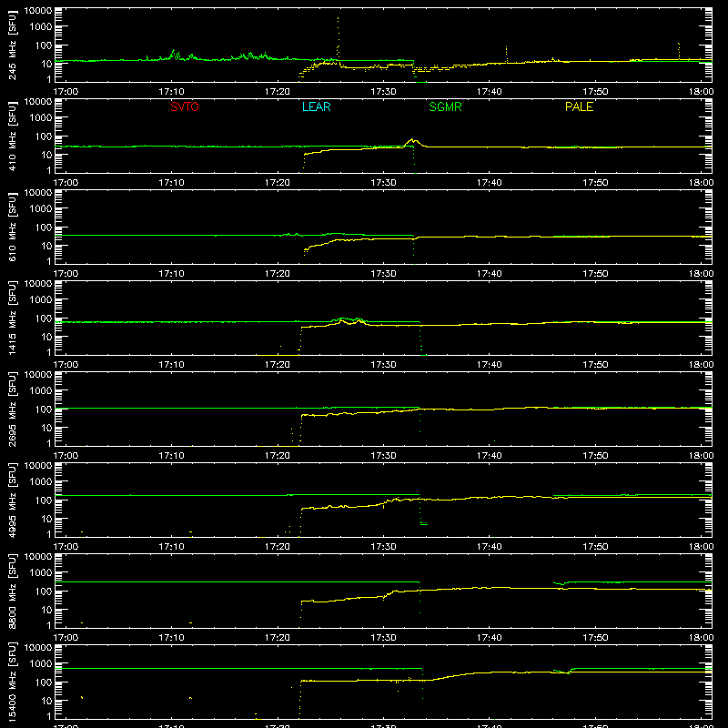Screen dimensions: 728x728
Task: Click the 17:50 tick label under 4995 MHz plot
Action: [595, 547]
